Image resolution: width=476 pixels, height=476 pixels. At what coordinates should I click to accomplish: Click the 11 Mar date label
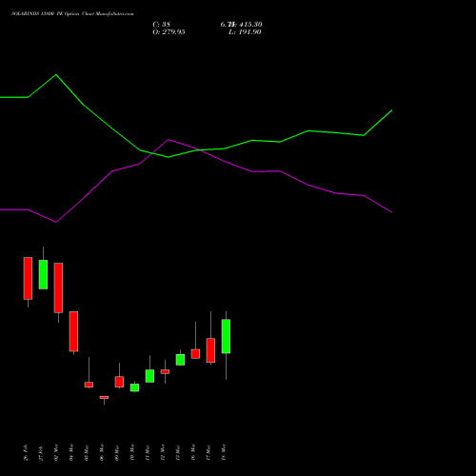(148, 452)
